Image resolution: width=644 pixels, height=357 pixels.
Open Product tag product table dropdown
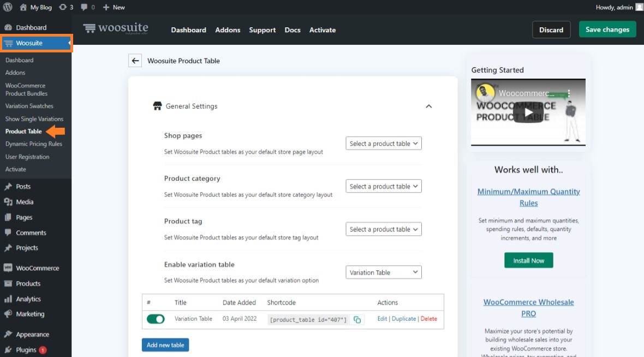[384, 229]
